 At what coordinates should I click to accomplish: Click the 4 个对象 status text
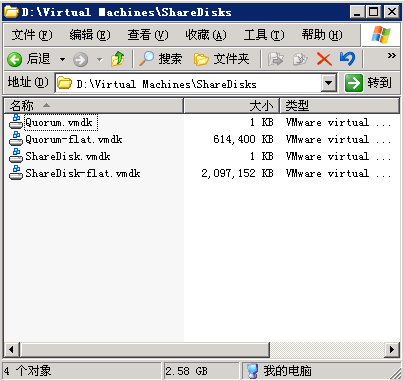27,371
